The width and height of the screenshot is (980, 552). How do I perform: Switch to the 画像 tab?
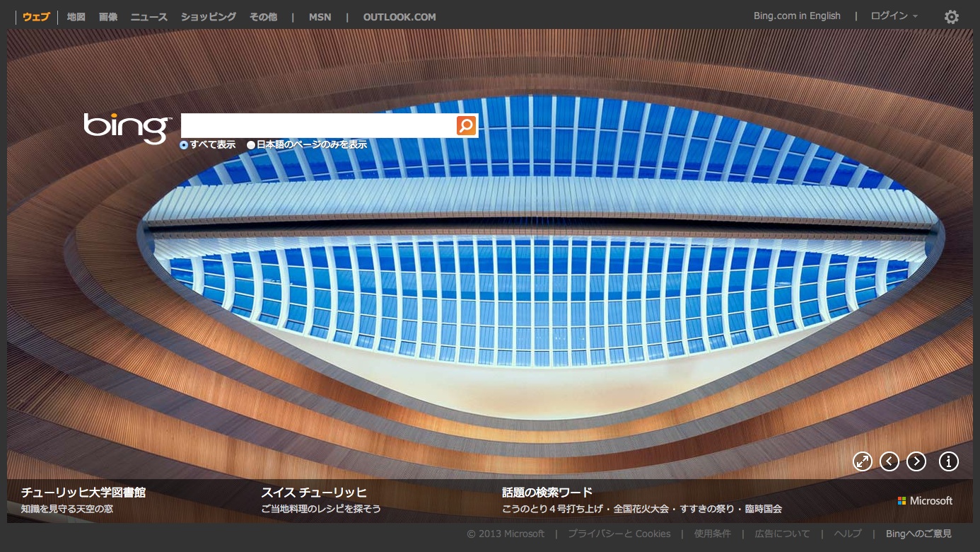click(108, 17)
